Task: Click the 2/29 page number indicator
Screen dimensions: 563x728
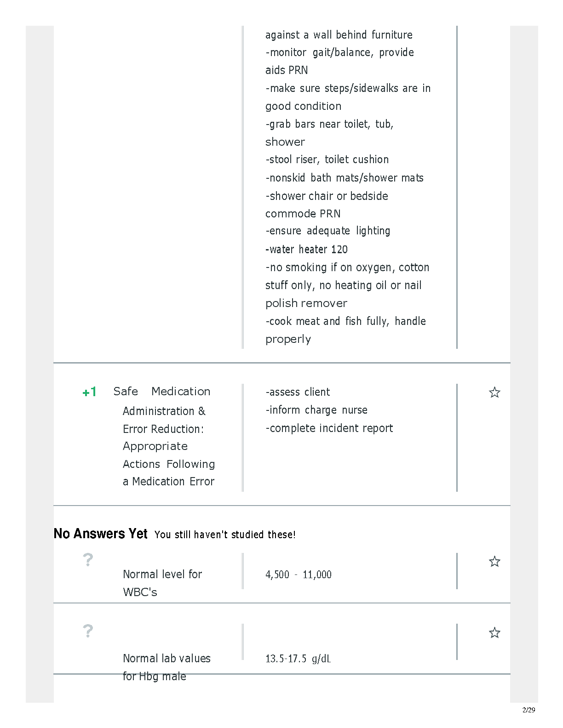Action: pyautogui.click(x=529, y=710)
